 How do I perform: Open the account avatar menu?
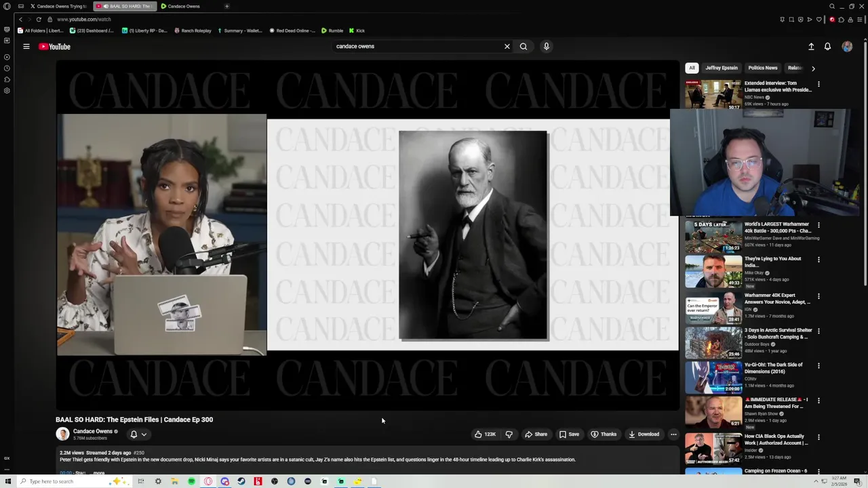847,46
